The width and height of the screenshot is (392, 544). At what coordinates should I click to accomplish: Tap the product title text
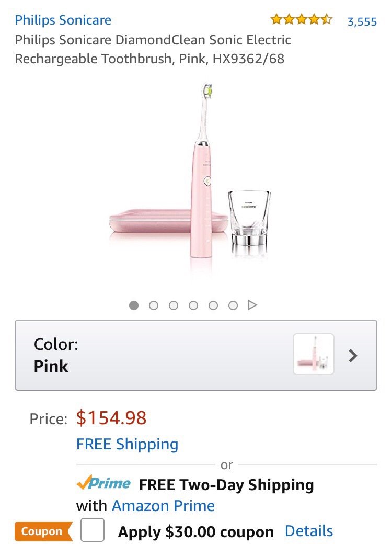[153, 49]
